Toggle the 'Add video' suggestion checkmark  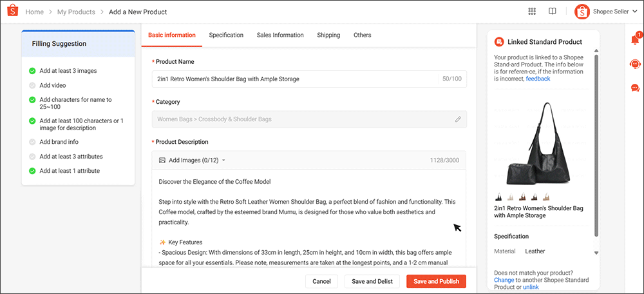point(32,85)
